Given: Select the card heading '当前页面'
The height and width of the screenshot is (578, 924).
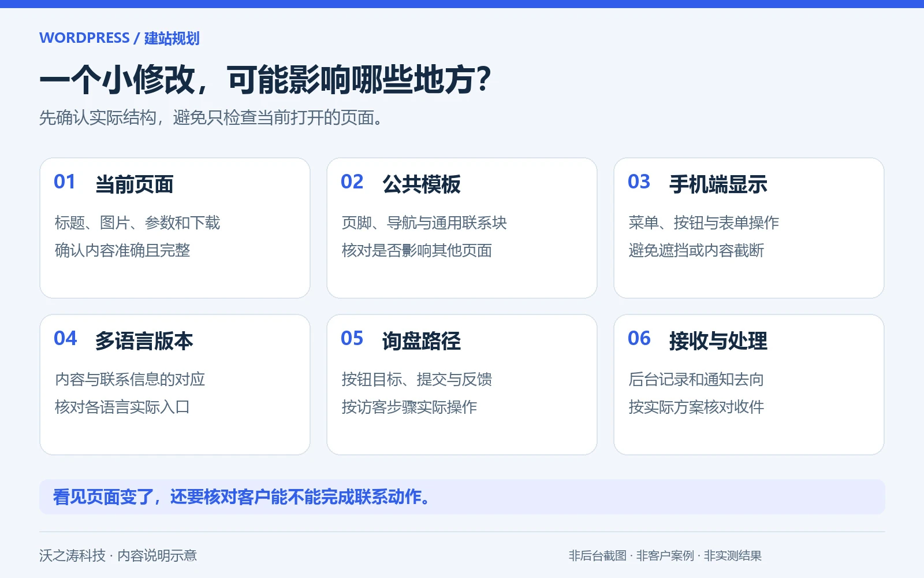Looking at the screenshot, I should (135, 184).
